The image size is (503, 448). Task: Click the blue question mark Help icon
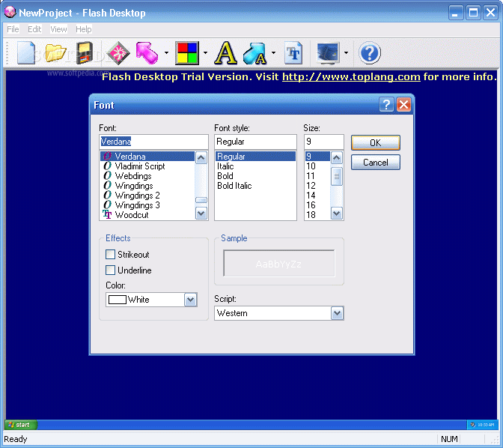(370, 52)
